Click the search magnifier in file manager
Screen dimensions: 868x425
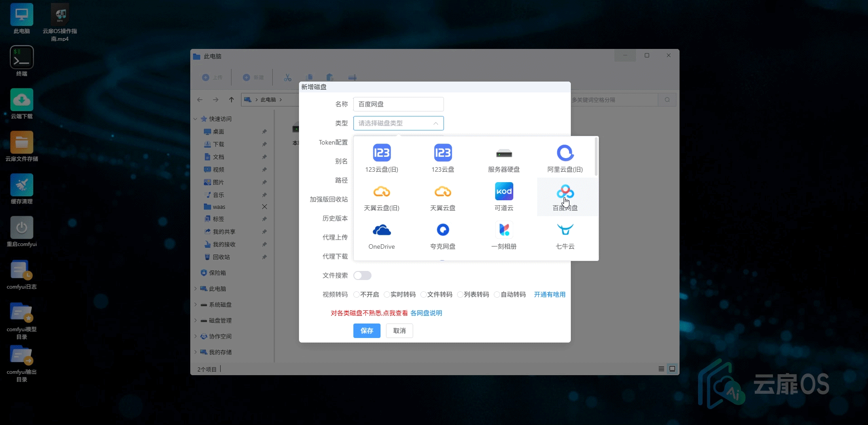pos(667,100)
